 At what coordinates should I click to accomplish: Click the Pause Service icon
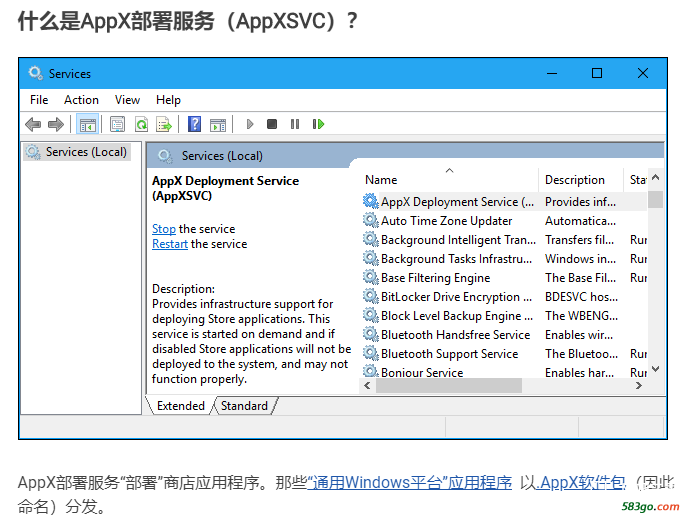point(295,124)
